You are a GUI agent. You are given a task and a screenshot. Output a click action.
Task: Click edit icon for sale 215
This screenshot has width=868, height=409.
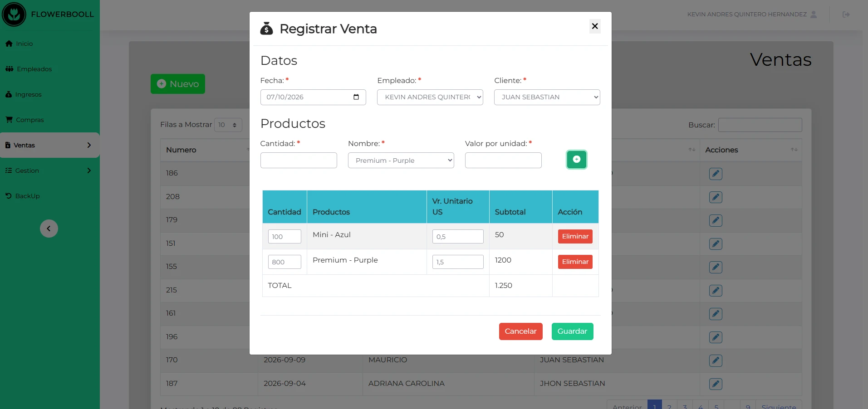(716, 291)
